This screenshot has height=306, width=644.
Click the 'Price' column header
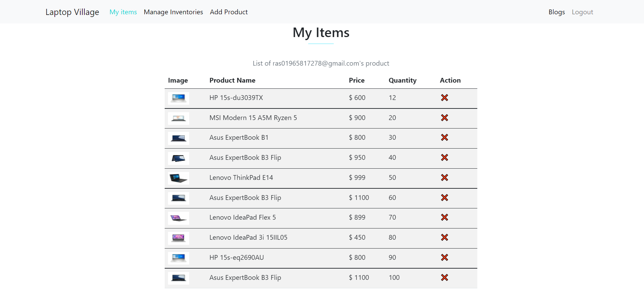pyautogui.click(x=357, y=80)
